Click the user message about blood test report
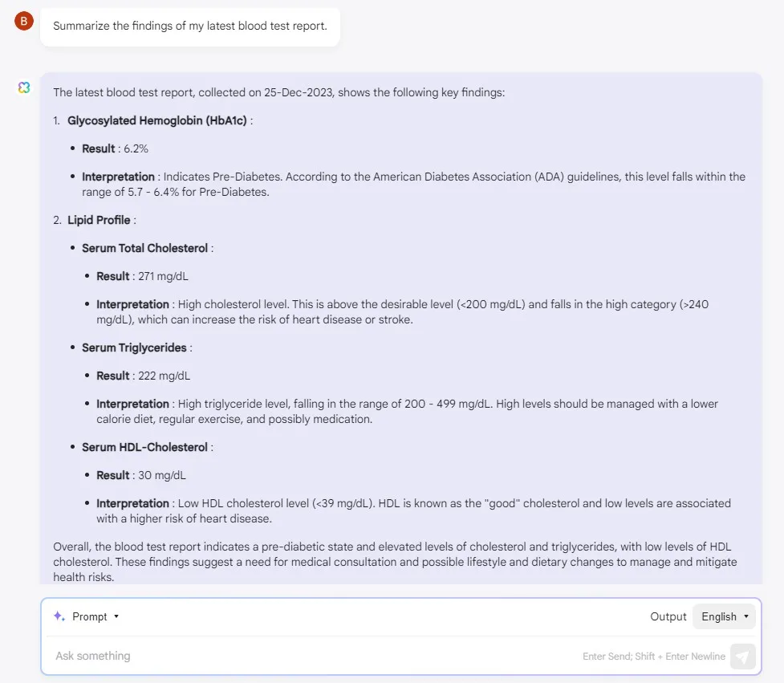 tap(190, 26)
